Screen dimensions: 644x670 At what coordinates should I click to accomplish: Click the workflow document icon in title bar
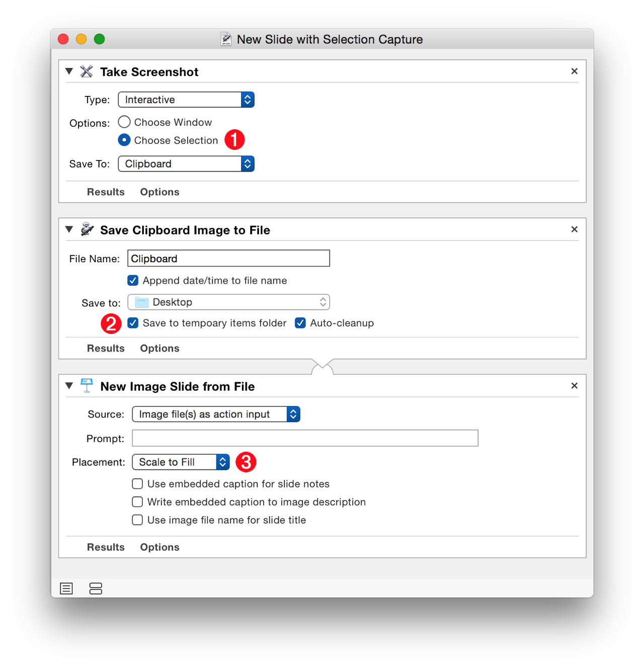click(226, 39)
